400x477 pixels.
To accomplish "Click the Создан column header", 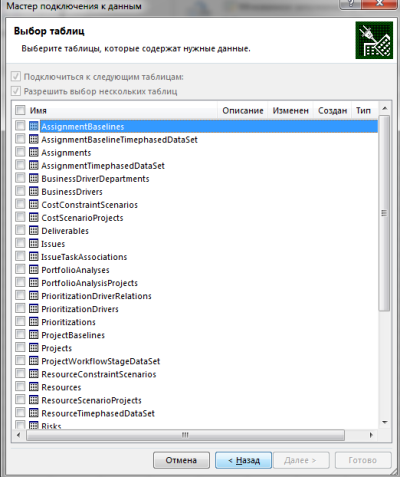I will click(332, 110).
